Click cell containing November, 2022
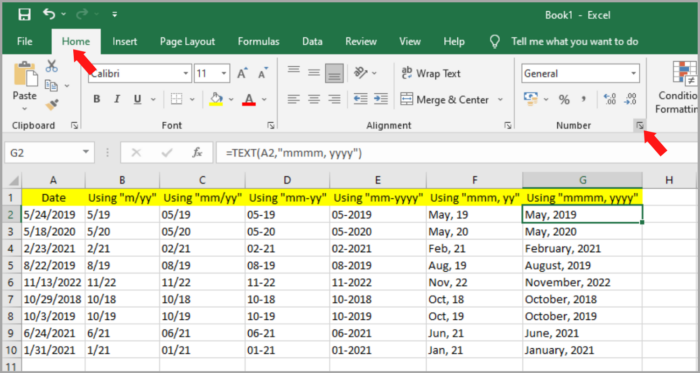 tap(583, 282)
